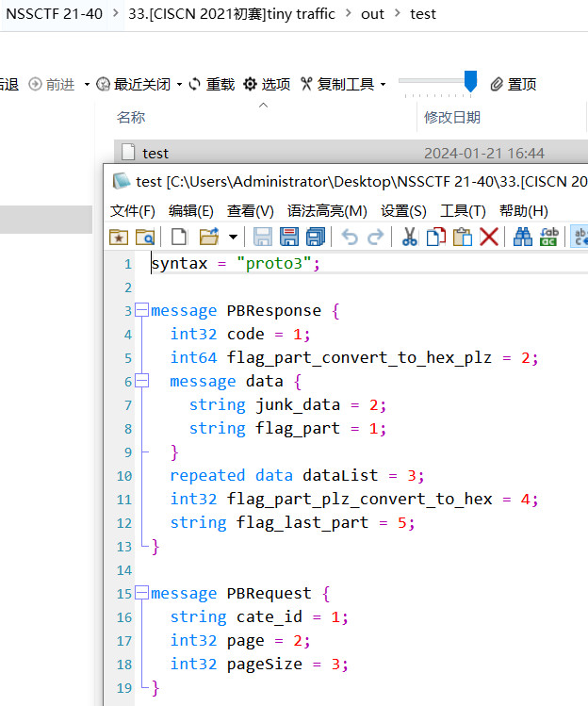The width and height of the screenshot is (588, 706).
Task: Open the 最近关闭 list
Action: pos(134,84)
